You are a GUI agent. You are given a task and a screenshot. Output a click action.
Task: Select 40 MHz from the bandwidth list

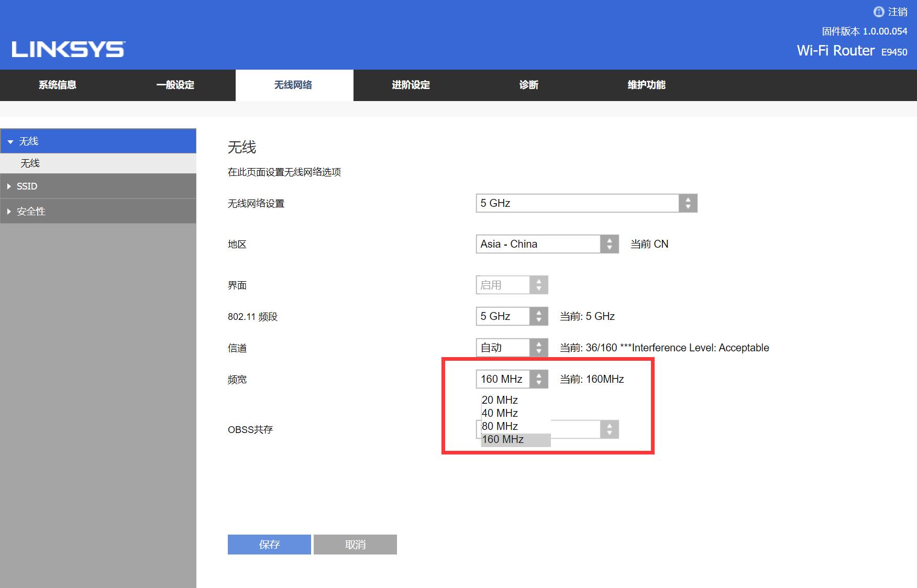(x=500, y=413)
